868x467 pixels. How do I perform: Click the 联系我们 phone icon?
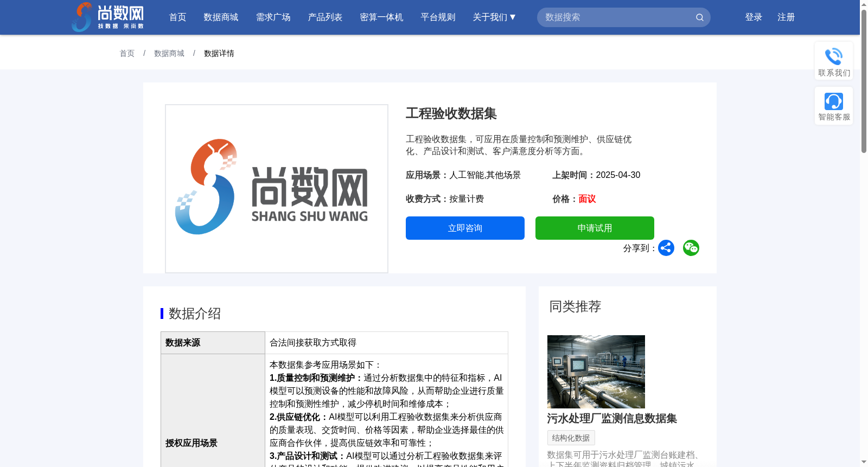834,56
